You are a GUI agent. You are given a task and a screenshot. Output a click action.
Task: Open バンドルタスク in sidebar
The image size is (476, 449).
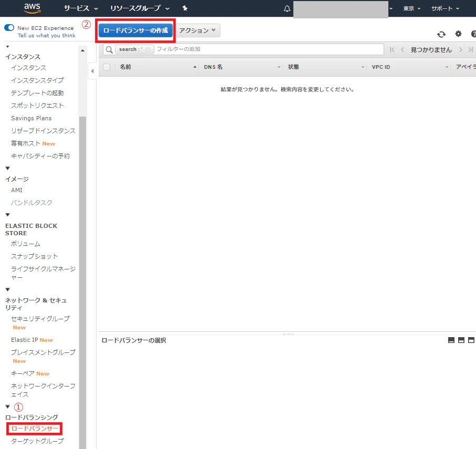(31, 203)
